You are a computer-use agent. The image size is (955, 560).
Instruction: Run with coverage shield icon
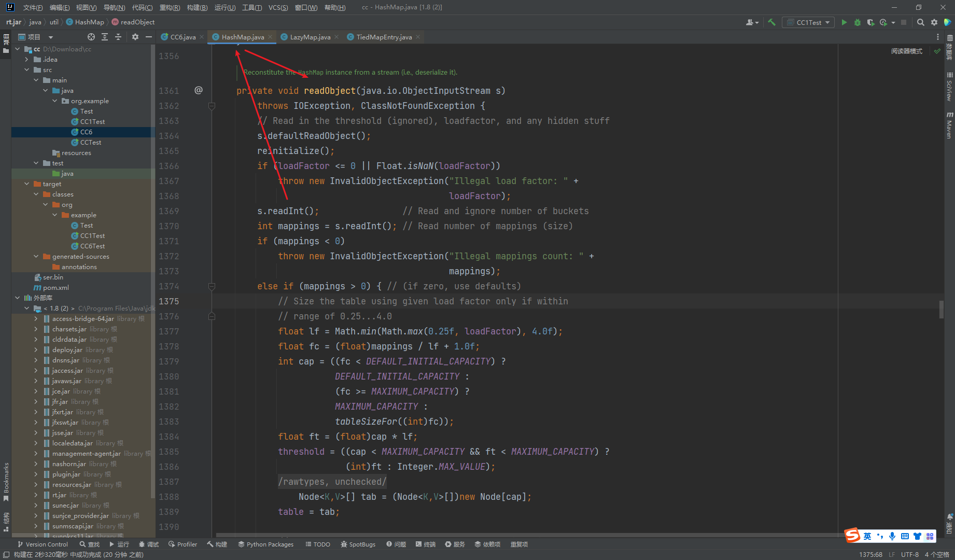[870, 22]
